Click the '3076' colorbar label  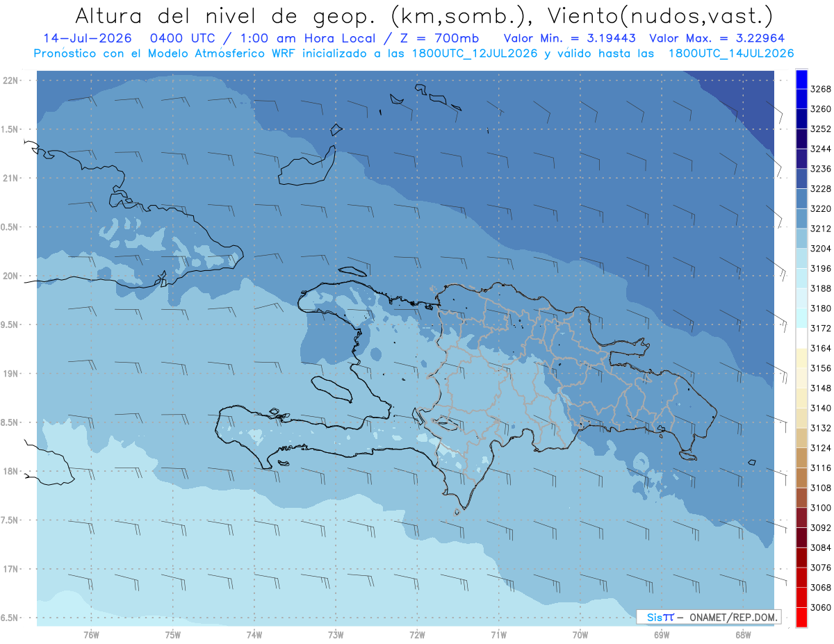(x=821, y=568)
